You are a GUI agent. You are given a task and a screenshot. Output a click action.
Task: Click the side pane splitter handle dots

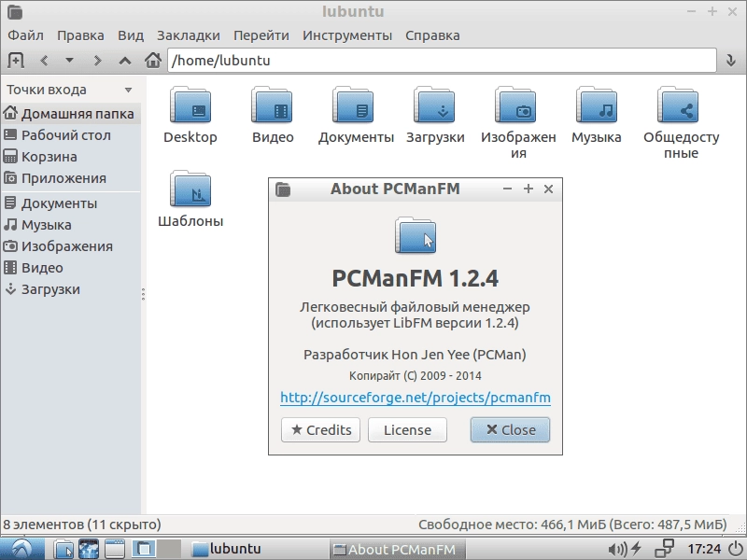tap(143, 294)
